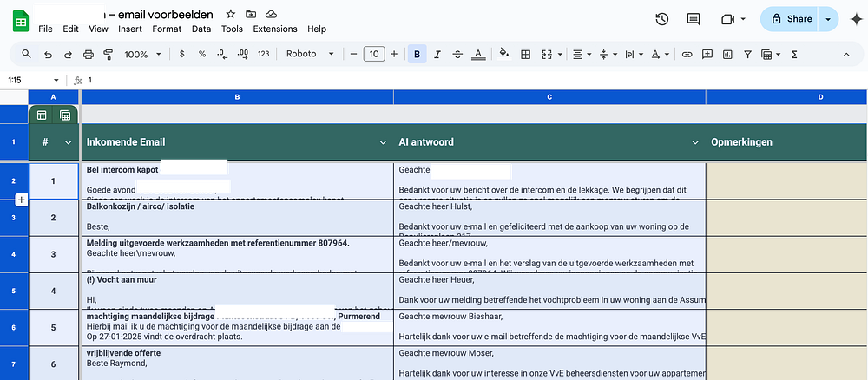Open horizontal align options
This screenshot has height=380, width=868.
[582, 54]
